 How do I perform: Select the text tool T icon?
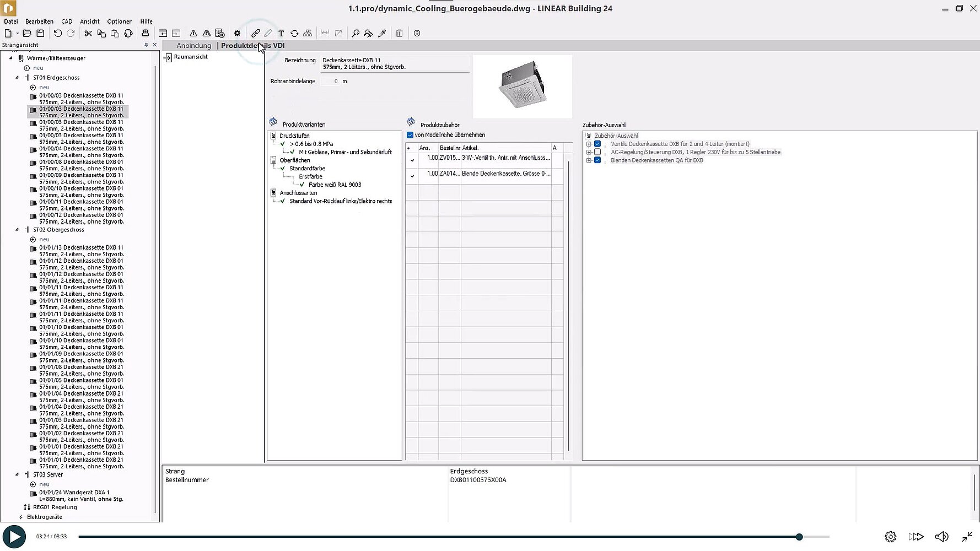281,34
